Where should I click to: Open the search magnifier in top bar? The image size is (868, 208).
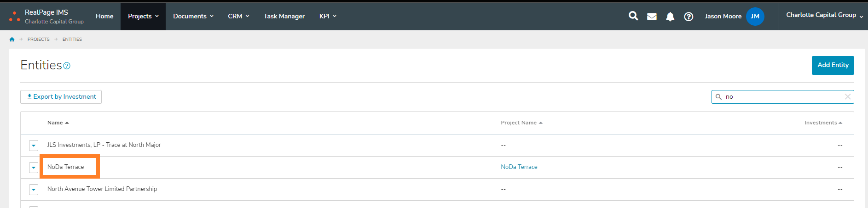pos(633,16)
